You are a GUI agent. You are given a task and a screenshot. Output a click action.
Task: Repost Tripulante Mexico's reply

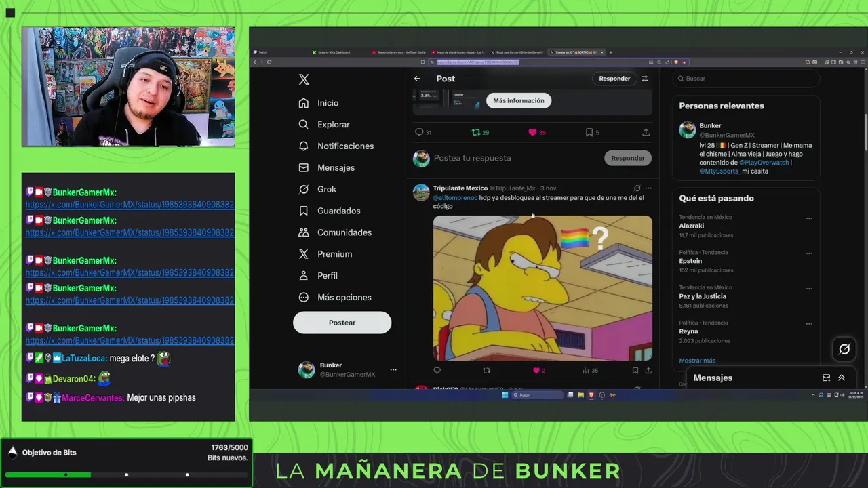486,371
